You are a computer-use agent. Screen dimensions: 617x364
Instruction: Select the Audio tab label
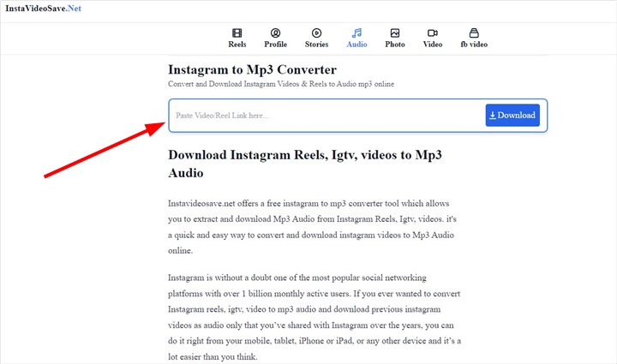pos(356,45)
